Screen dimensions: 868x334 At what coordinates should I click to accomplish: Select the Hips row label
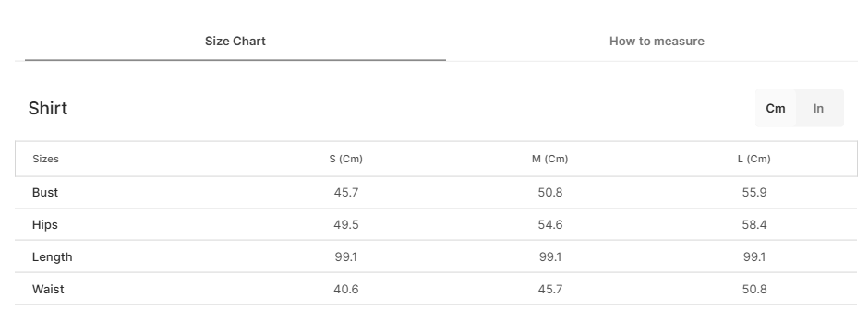(x=45, y=224)
